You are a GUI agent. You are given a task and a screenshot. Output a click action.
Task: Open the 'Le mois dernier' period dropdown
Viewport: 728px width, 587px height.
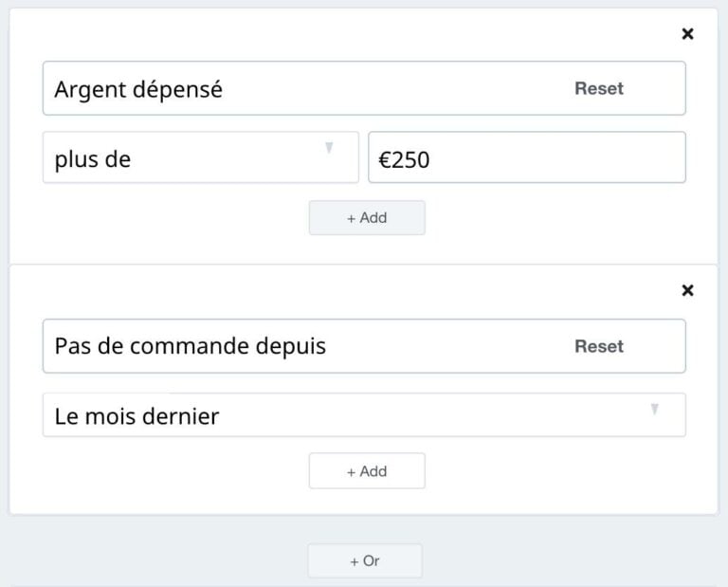coord(364,415)
